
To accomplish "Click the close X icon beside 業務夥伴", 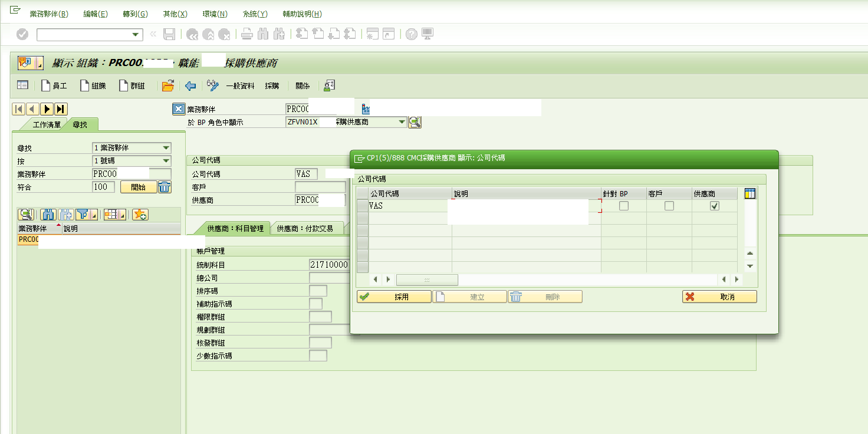I will pos(179,109).
